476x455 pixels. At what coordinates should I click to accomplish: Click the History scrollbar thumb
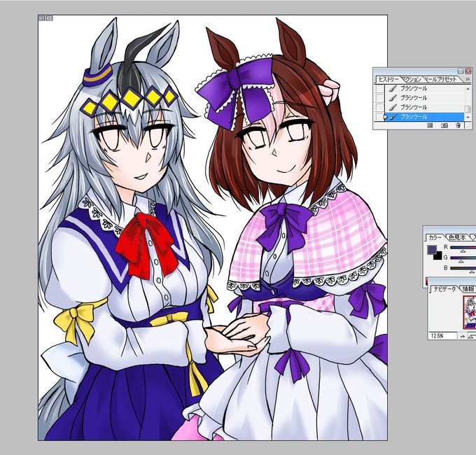[468, 109]
